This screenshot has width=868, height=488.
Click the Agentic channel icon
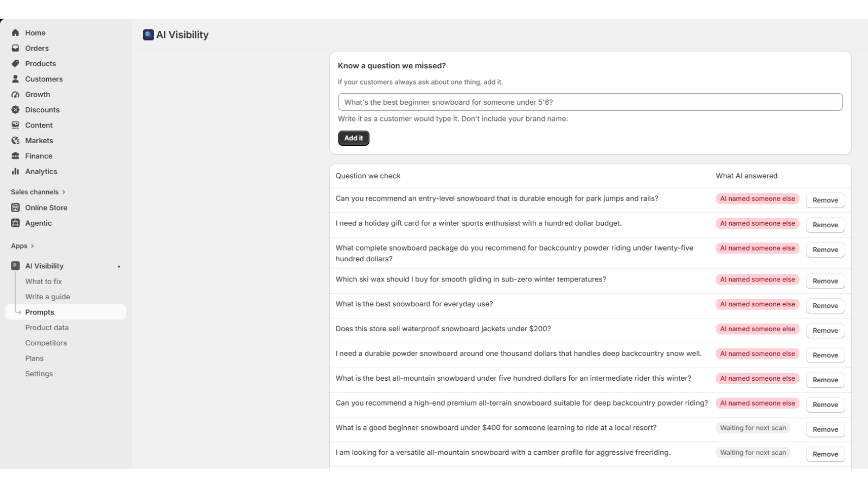[15, 223]
